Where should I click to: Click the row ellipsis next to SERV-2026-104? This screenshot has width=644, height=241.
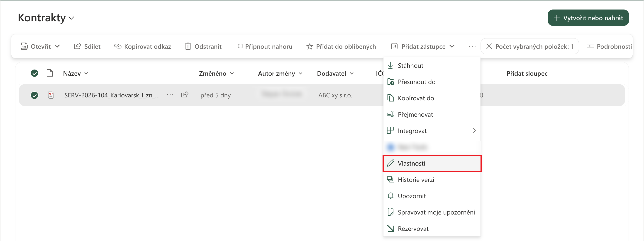pyautogui.click(x=170, y=95)
